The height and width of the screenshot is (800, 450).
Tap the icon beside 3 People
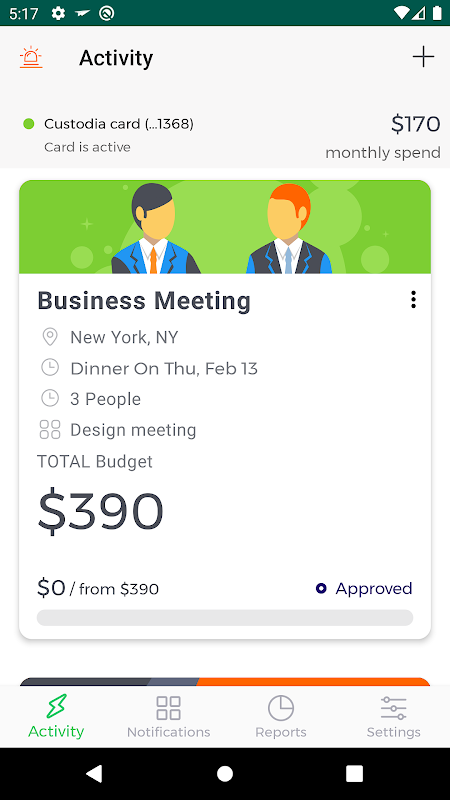point(49,398)
